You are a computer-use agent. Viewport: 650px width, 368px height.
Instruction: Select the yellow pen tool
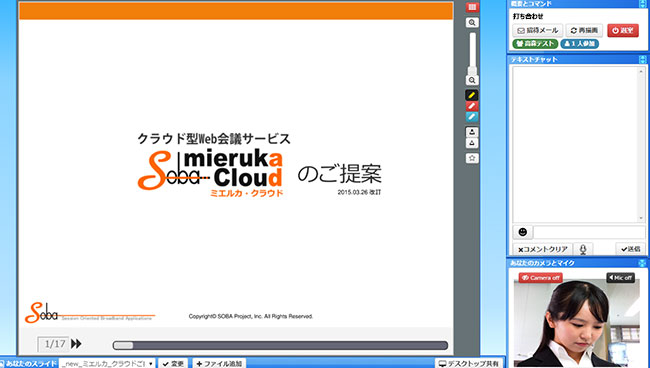point(472,95)
